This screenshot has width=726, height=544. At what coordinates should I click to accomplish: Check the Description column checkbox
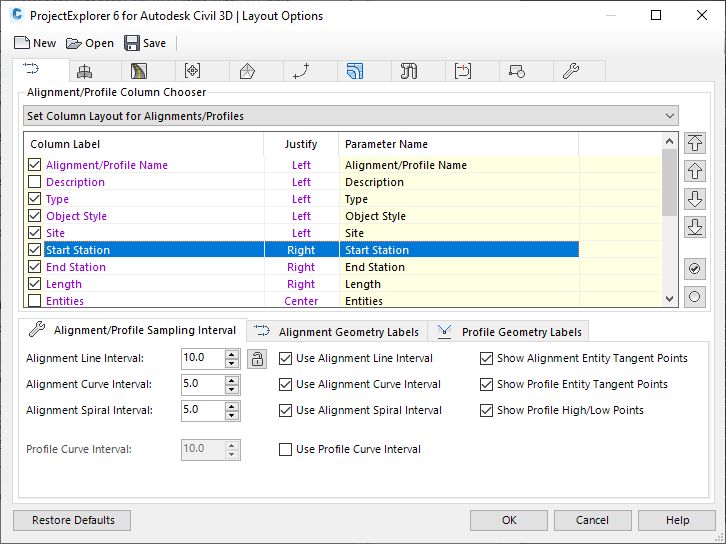click(x=35, y=181)
